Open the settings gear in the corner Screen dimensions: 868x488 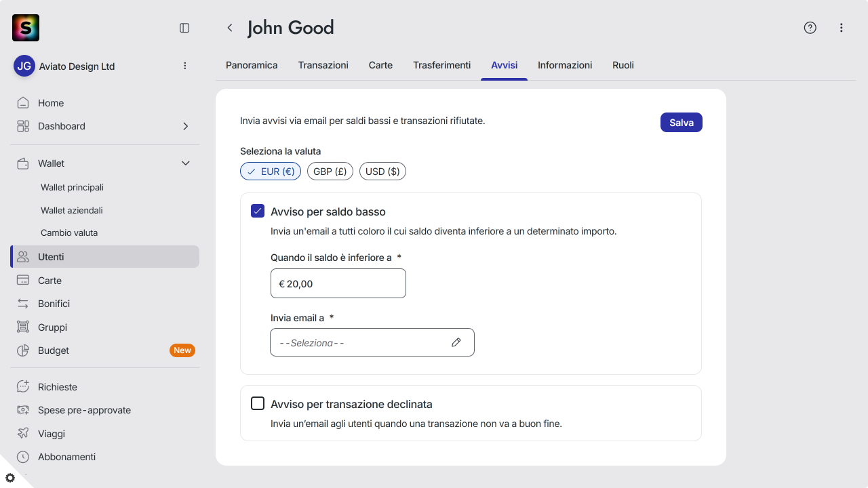pos(10,478)
